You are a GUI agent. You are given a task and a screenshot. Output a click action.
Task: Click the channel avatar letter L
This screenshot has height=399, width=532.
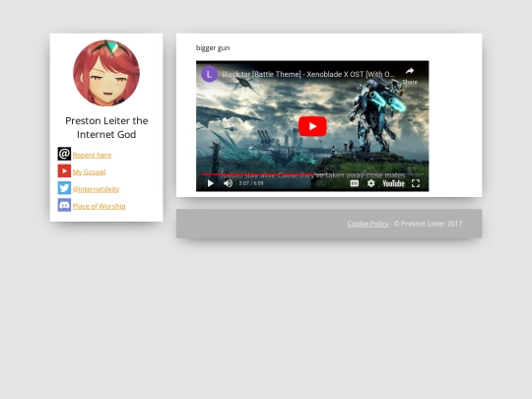point(209,74)
